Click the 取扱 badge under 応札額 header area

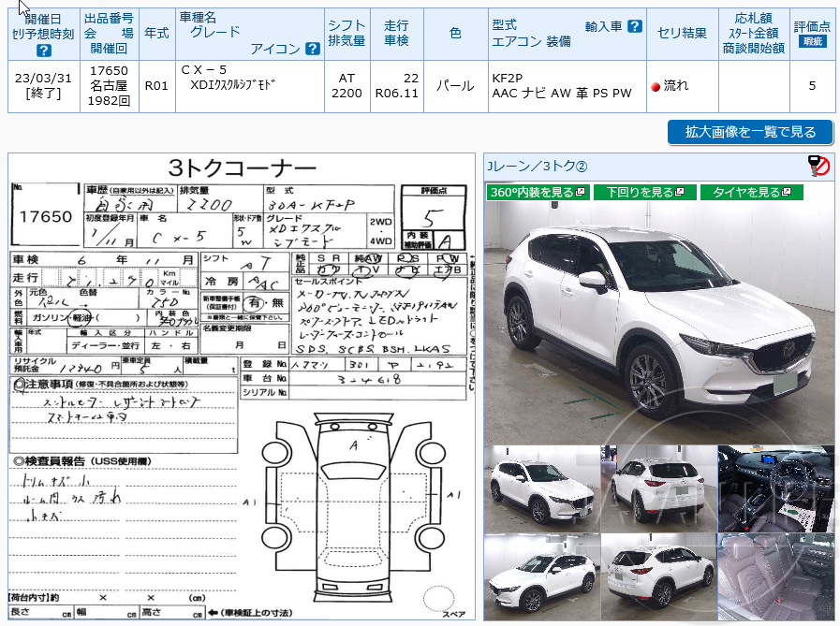pyautogui.click(x=812, y=42)
